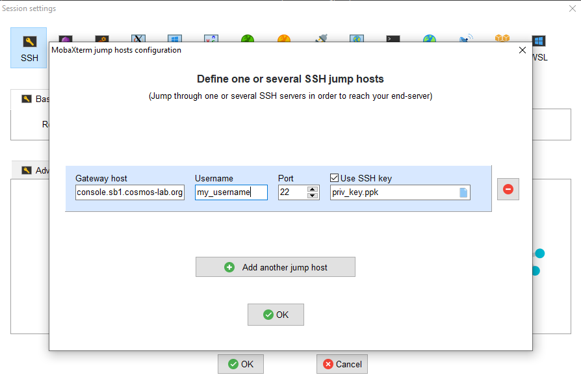581x392 pixels.
Task: Decrease the Port value with down arrow
Action: [313, 196]
